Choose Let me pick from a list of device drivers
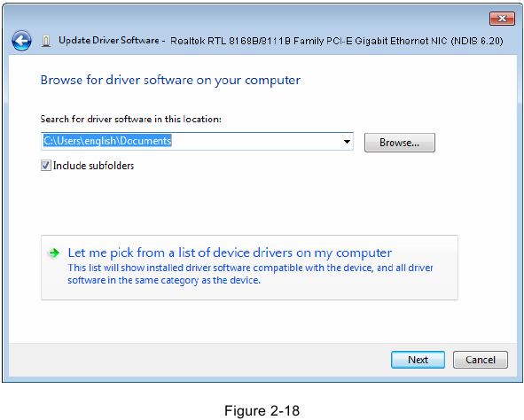 [230, 253]
